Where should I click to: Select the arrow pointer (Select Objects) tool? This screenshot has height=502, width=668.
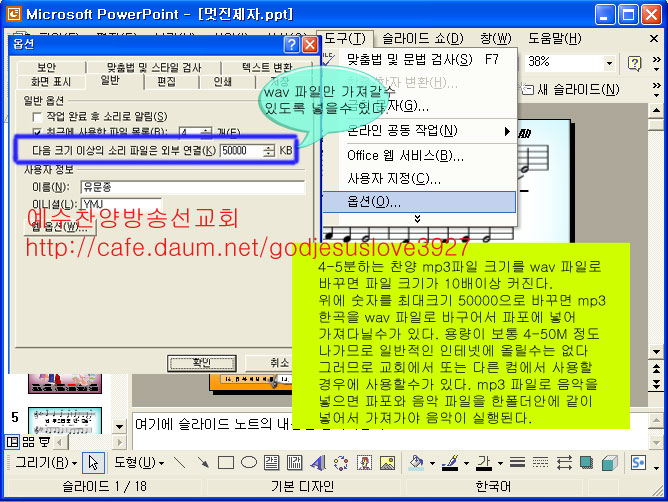[93, 462]
